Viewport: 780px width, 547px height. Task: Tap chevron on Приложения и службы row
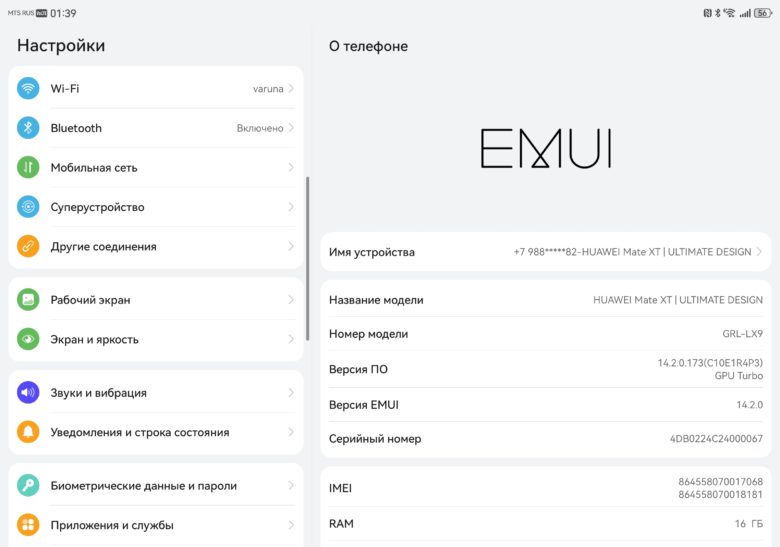coord(291,525)
